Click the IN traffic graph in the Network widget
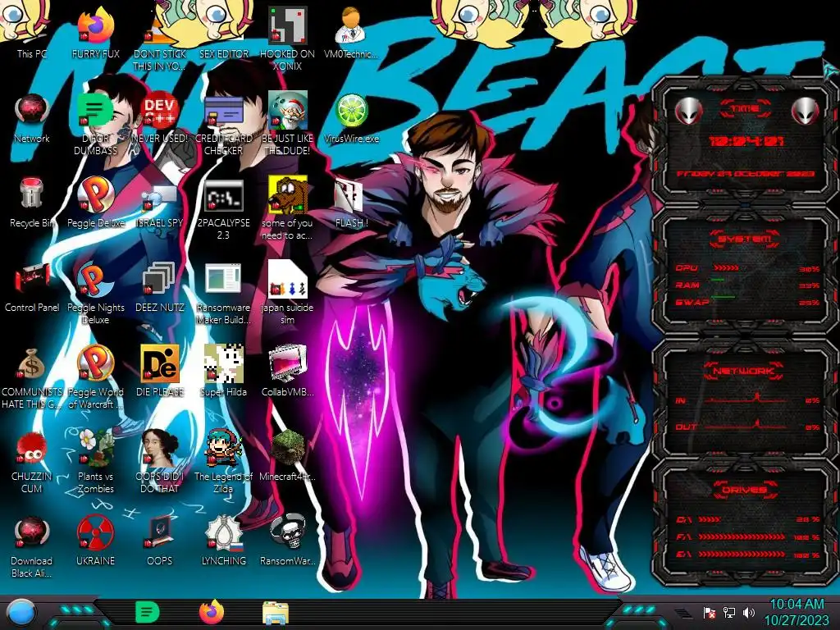 pos(746,399)
